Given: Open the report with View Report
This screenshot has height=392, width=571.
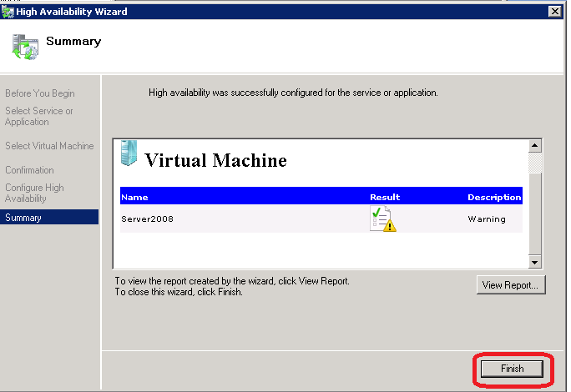Looking at the screenshot, I should [513, 285].
